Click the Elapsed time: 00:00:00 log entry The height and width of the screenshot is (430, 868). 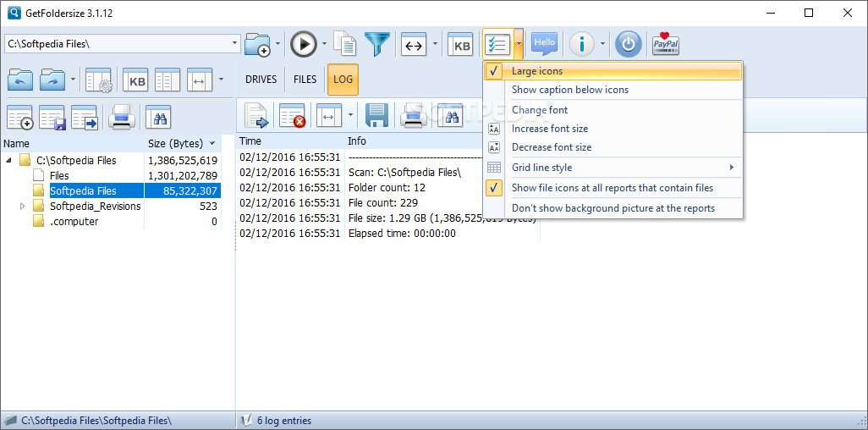coord(402,234)
